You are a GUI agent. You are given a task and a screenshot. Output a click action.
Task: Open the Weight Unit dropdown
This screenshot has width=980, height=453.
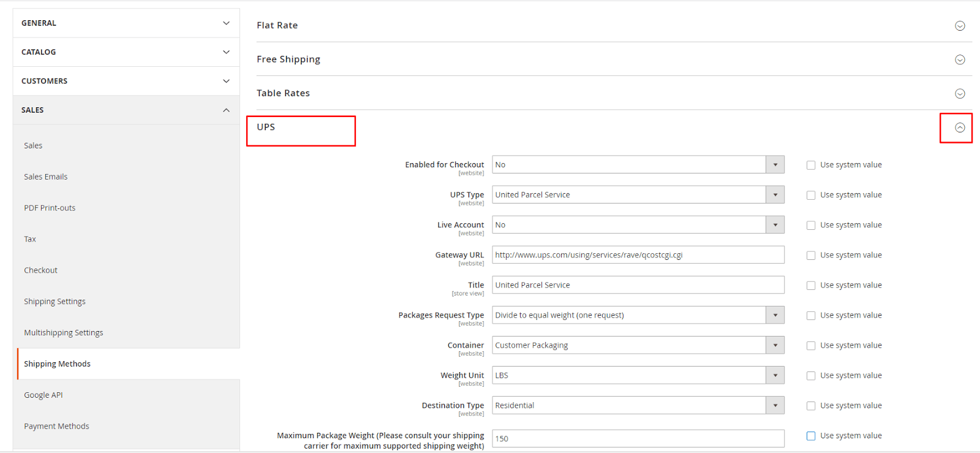[638, 375]
